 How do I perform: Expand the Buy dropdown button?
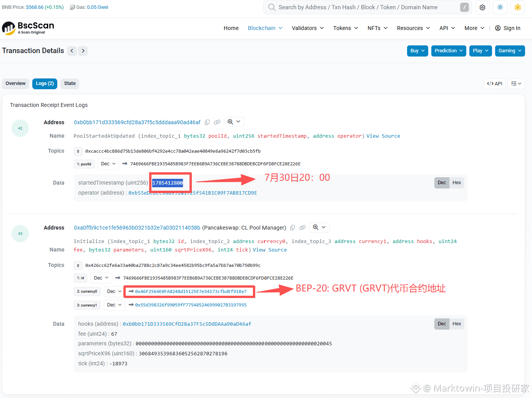417,51
